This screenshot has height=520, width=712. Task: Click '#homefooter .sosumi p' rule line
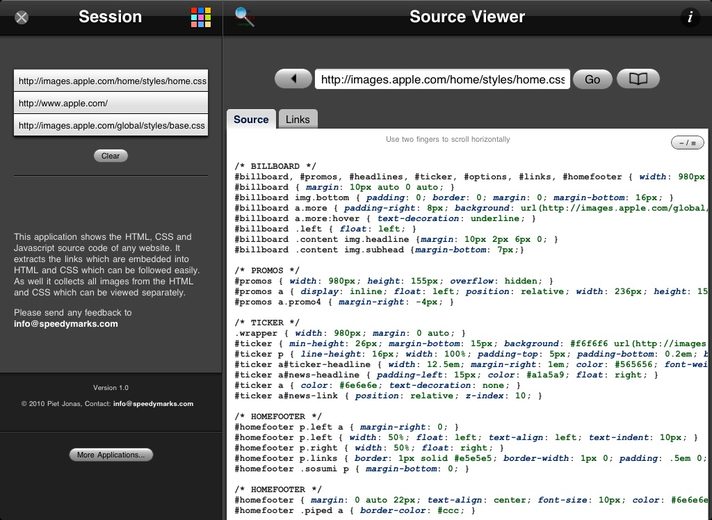[x=351, y=469]
